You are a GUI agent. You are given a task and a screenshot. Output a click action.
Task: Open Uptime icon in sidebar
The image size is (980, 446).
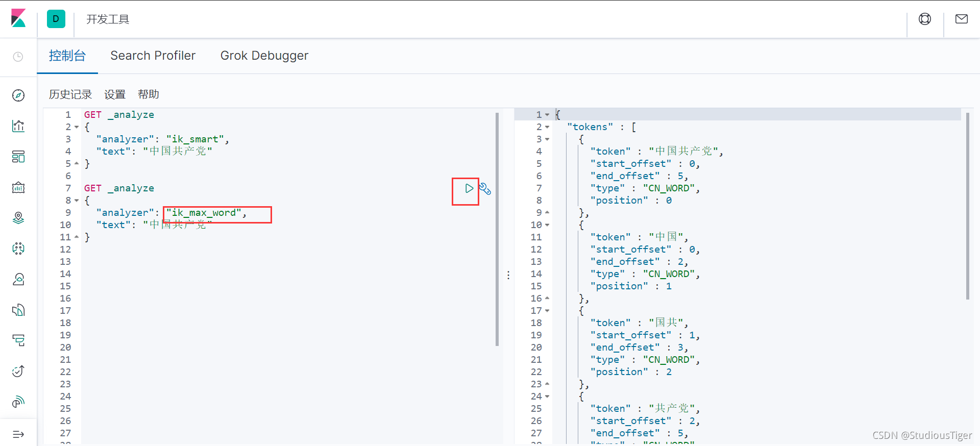coord(18,371)
